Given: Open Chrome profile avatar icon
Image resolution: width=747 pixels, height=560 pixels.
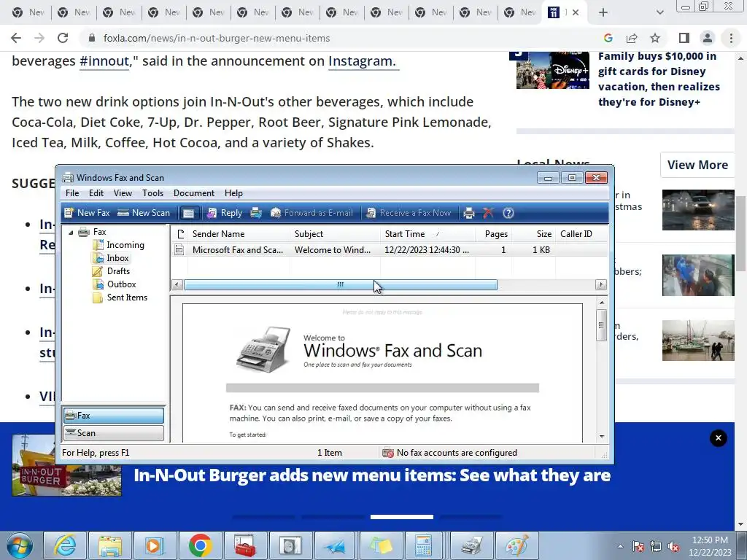Looking at the screenshot, I should click(708, 38).
